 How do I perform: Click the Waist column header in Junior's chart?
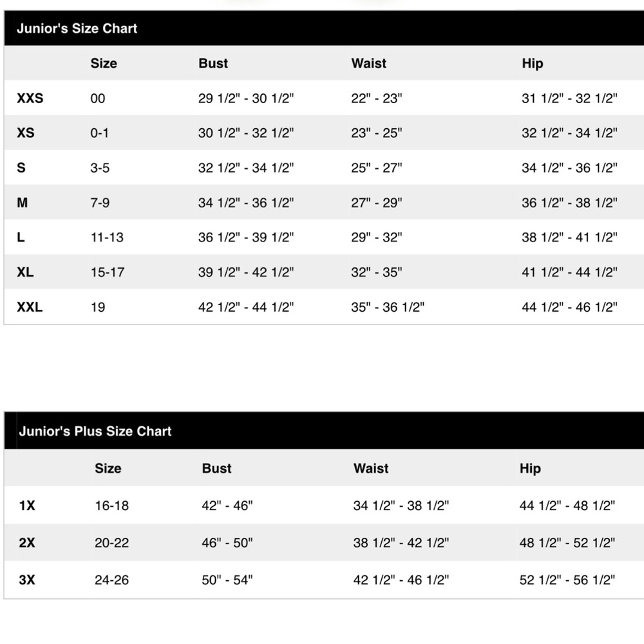[x=369, y=63]
